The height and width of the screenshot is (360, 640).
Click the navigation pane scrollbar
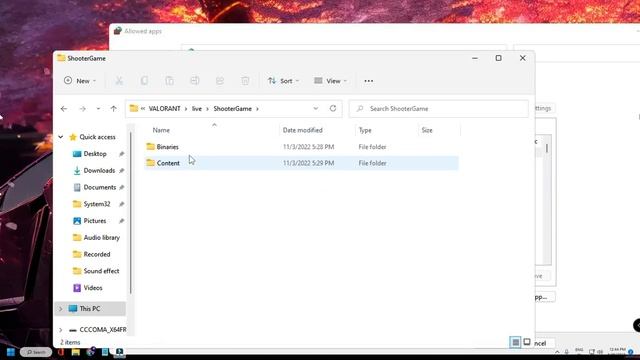[x=131, y=212]
